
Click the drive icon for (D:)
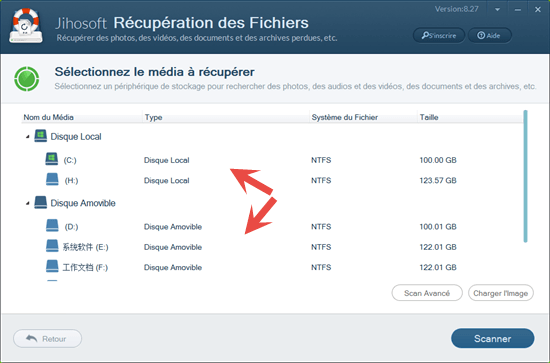[x=52, y=226]
